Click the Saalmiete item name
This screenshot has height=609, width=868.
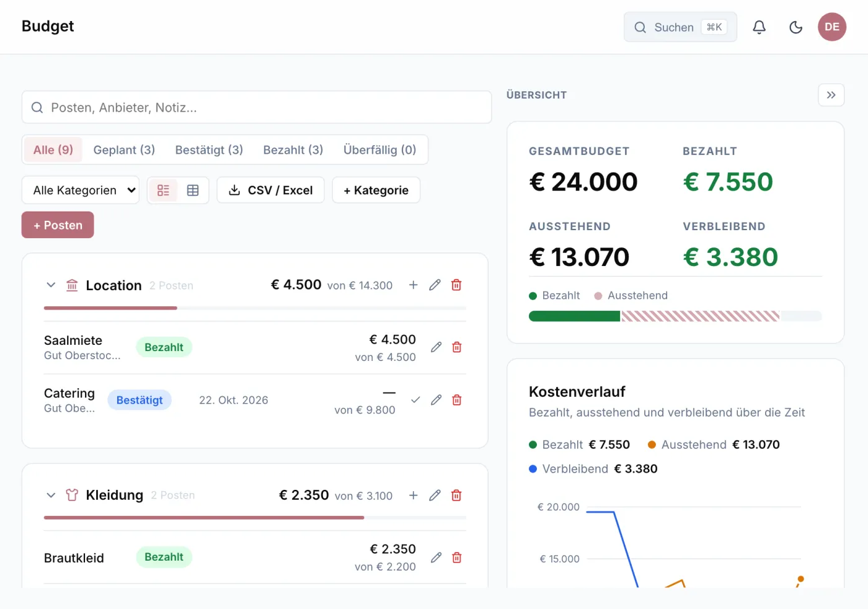tap(73, 340)
